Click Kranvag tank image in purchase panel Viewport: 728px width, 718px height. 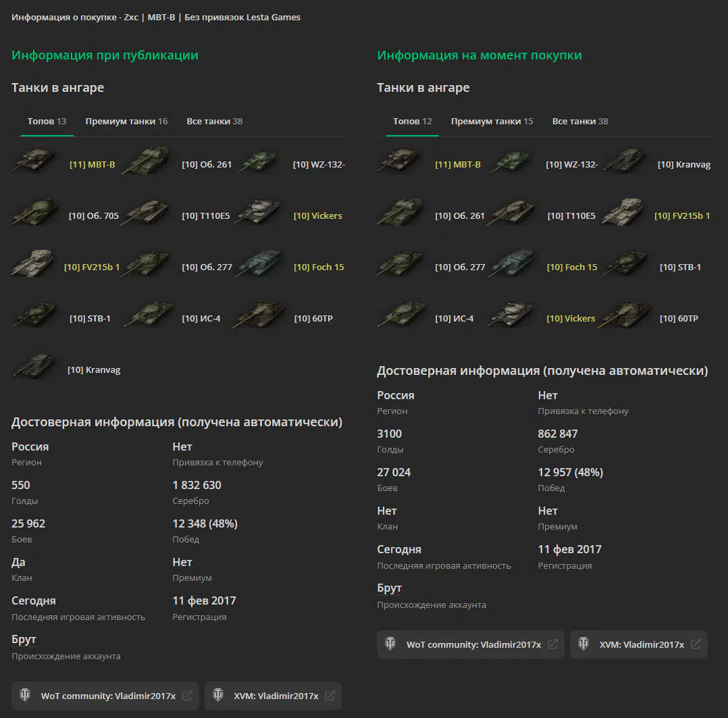point(625,161)
